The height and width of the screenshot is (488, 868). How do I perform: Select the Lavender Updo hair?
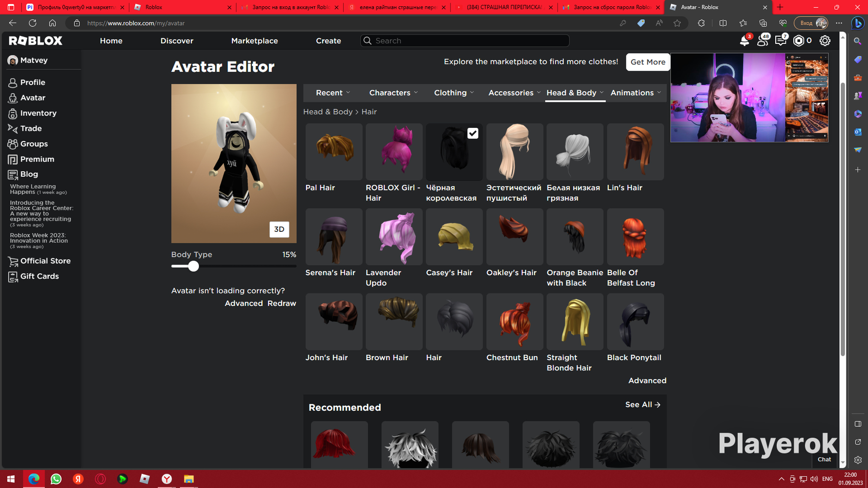coord(394,237)
